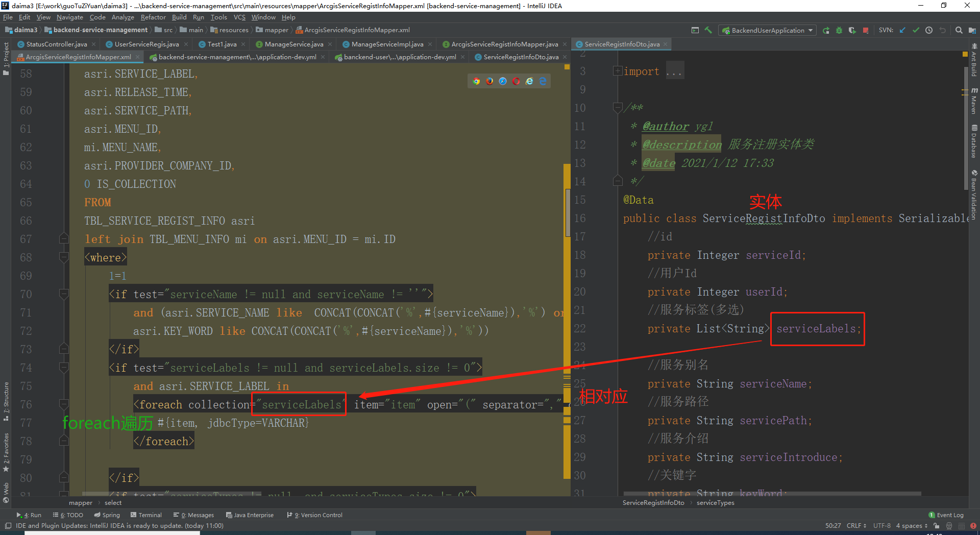
Task: Open Project Structure icon in toolbar
Action: [x=972, y=30]
